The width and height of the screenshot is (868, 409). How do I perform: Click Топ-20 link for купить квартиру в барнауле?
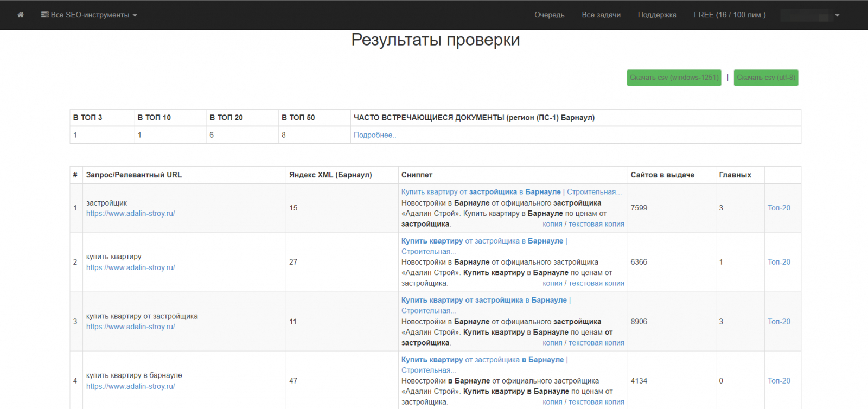click(x=778, y=381)
